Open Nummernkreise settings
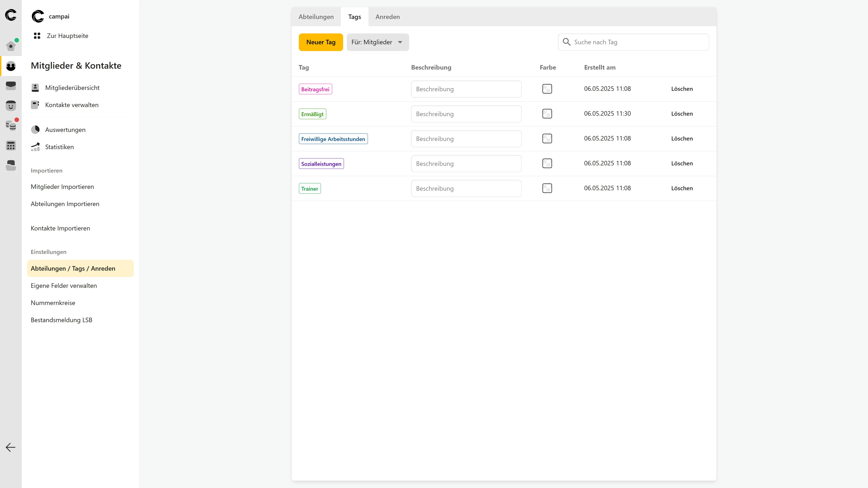Viewport: 868px width, 488px height. (x=53, y=303)
